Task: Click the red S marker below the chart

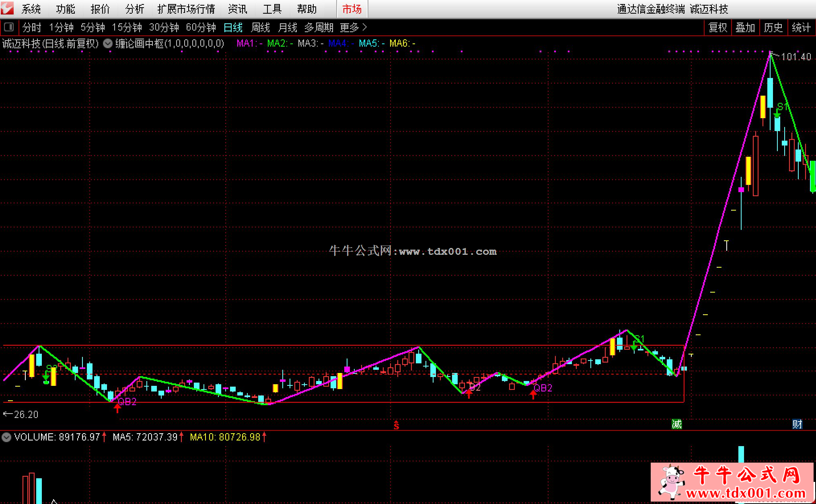Action: [396, 425]
